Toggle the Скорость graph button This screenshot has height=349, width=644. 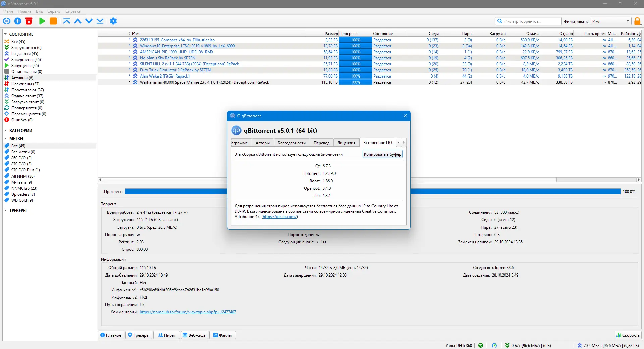click(628, 335)
